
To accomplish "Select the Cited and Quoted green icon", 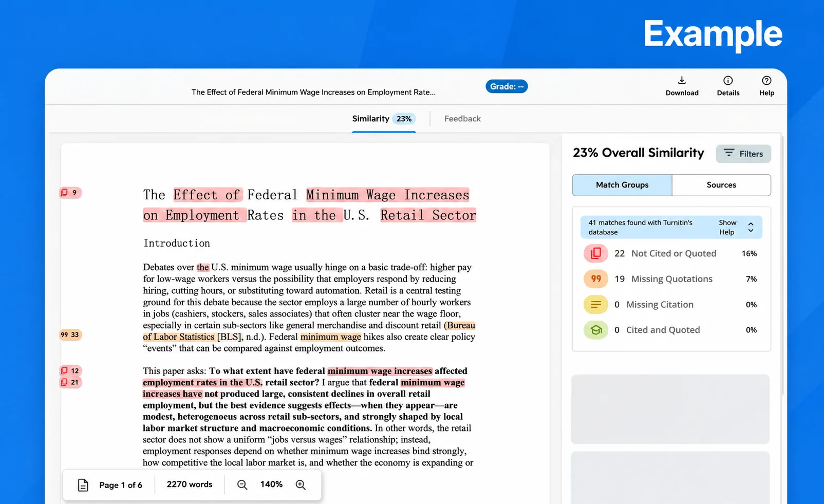I will pyautogui.click(x=596, y=330).
